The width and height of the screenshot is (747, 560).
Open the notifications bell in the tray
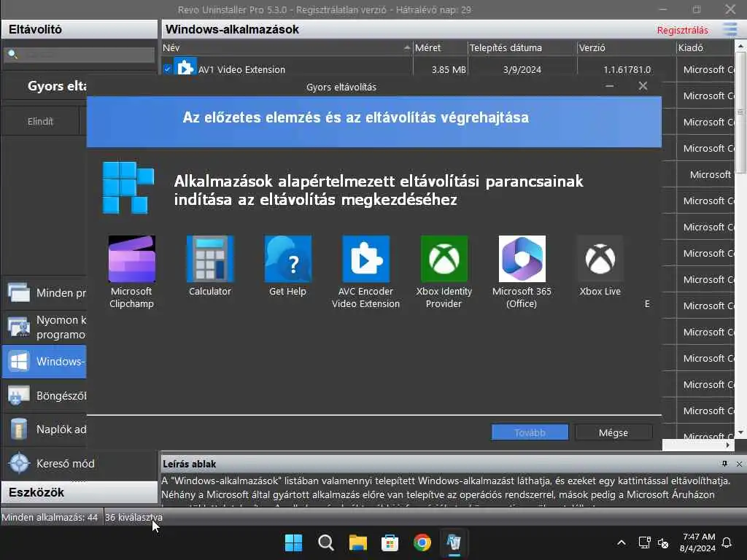pyautogui.click(x=727, y=542)
